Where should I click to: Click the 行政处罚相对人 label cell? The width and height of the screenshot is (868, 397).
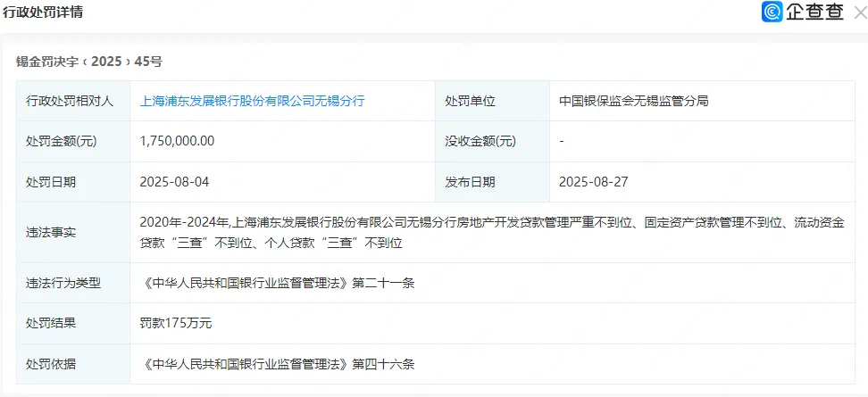coord(73,101)
